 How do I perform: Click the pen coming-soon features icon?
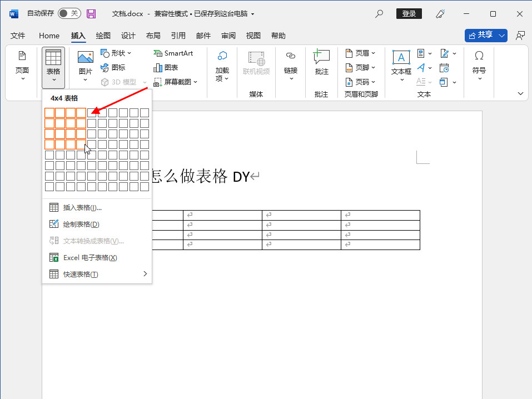(x=440, y=13)
